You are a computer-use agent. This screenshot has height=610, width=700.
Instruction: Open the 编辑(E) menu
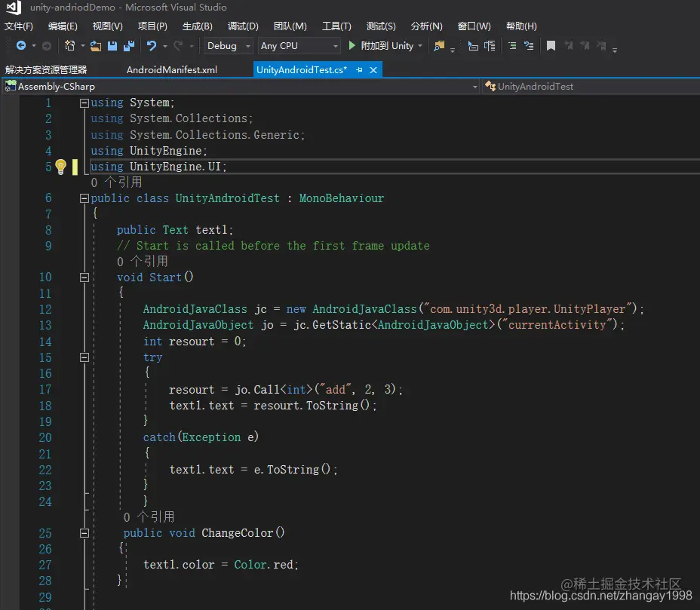(x=63, y=26)
